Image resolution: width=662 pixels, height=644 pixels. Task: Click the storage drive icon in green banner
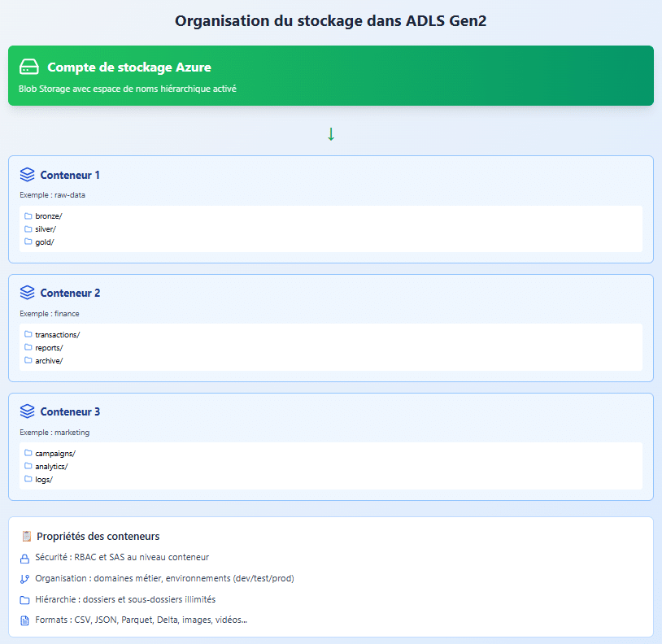point(29,67)
